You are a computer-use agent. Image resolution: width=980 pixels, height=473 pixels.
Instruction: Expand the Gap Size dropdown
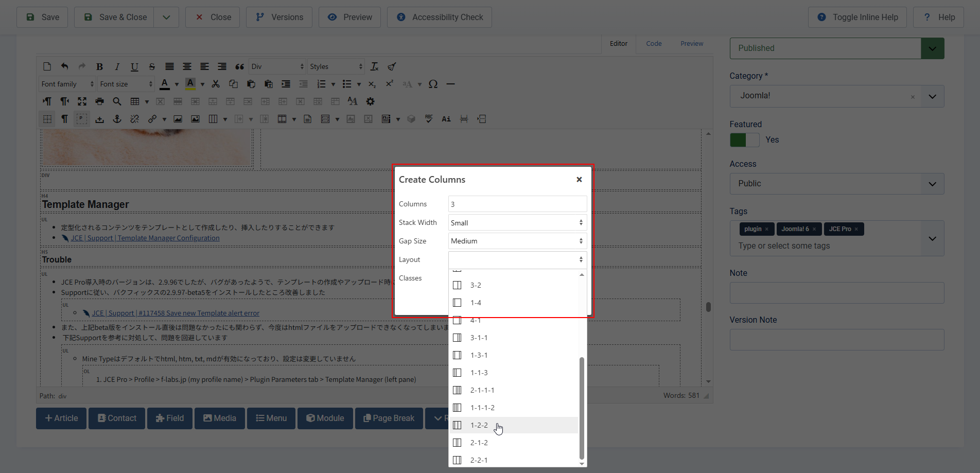[517, 241]
